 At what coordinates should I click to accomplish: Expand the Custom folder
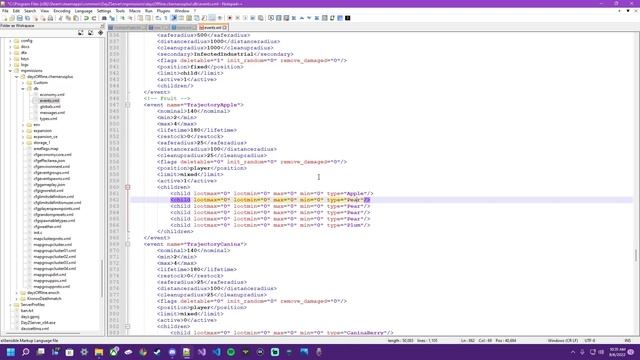[x=23, y=83]
